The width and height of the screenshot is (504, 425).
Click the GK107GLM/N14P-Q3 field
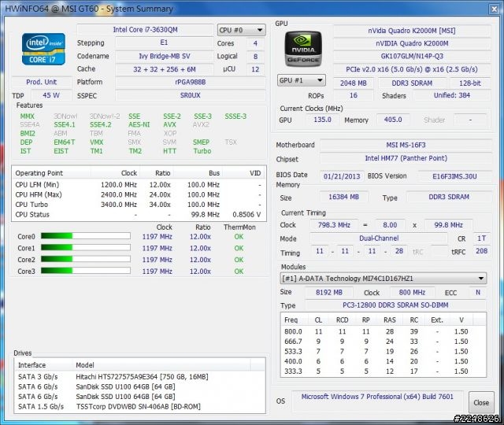pyautogui.click(x=412, y=56)
